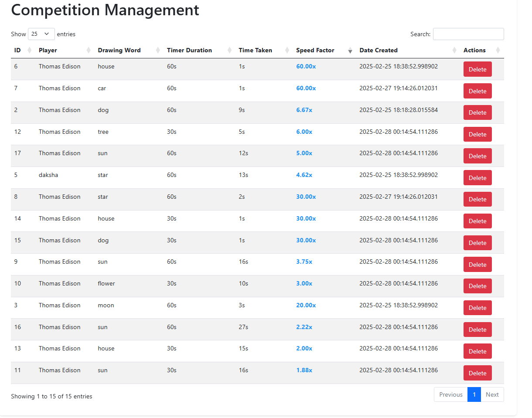Delete entry ID 12 for tree
The height and width of the screenshot is (418, 532).
[477, 134]
